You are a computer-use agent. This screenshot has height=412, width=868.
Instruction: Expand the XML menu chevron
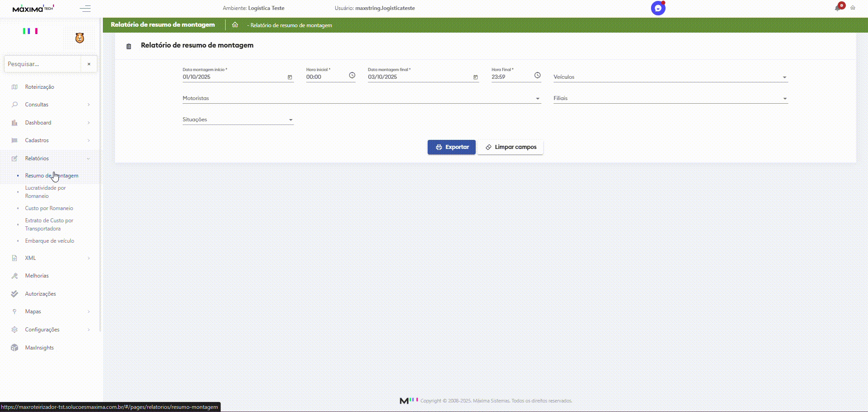click(88, 258)
